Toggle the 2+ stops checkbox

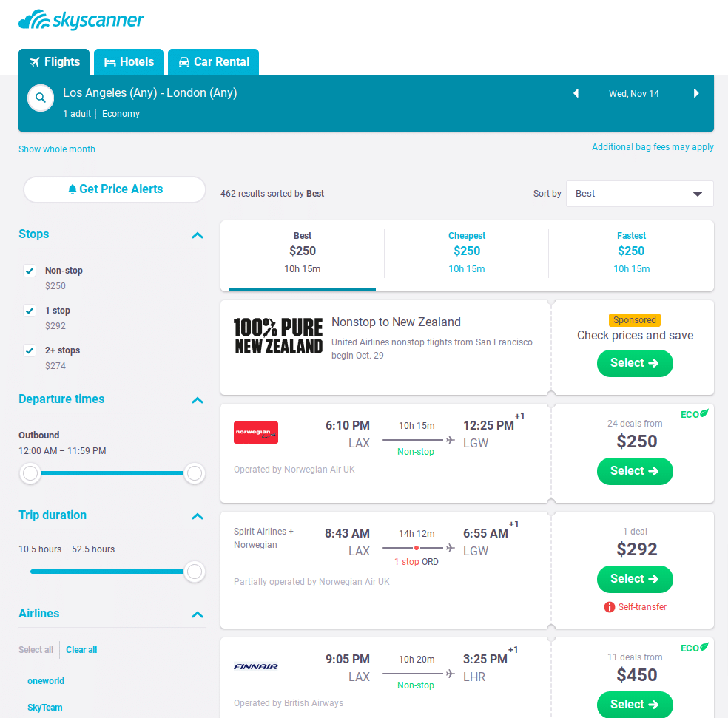30,350
